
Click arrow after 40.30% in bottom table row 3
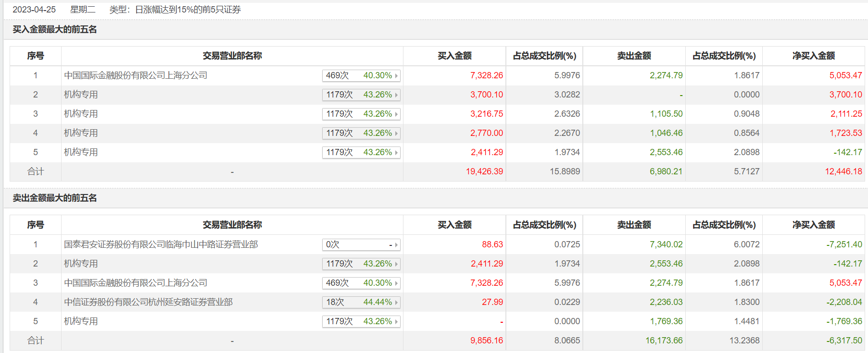(x=396, y=283)
